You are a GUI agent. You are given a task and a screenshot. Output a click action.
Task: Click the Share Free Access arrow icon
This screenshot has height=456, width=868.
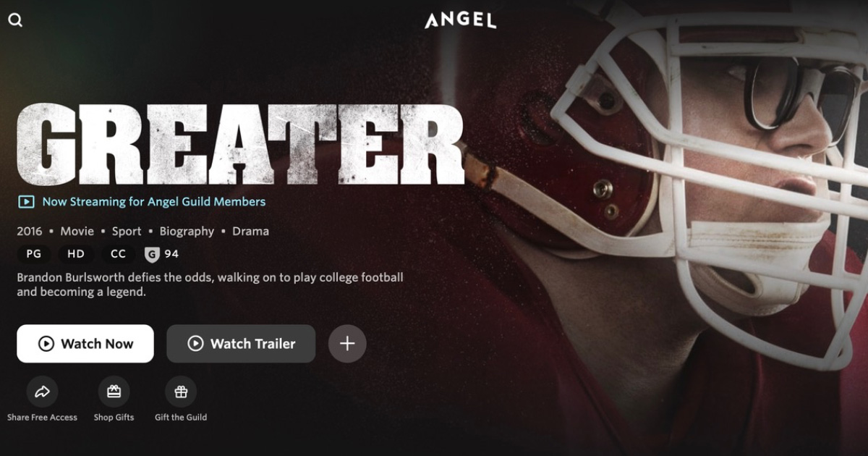pos(42,392)
